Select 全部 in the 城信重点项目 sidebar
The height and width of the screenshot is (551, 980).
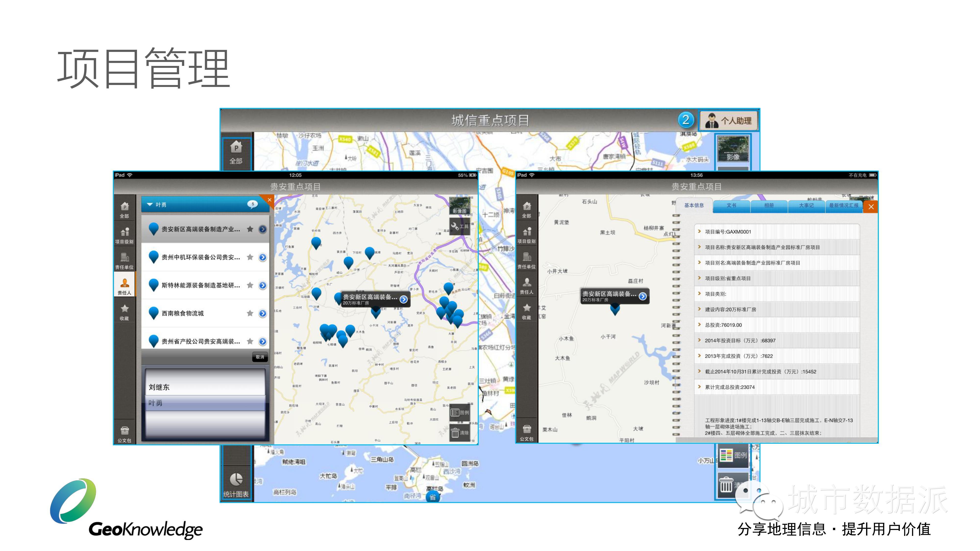point(236,153)
